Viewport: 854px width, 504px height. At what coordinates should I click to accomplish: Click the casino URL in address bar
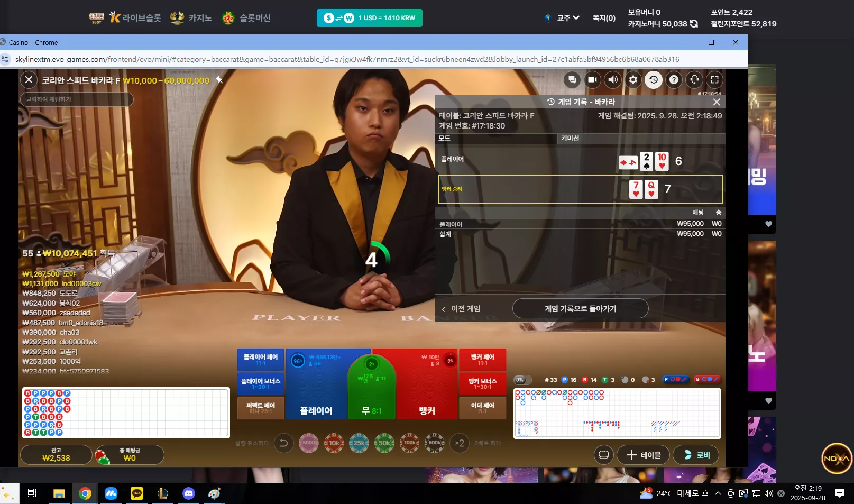tap(347, 59)
